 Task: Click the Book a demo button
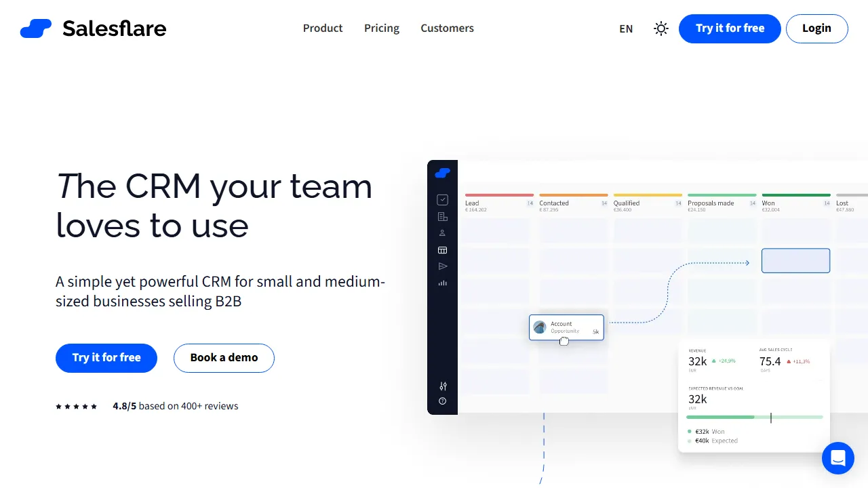coord(224,358)
